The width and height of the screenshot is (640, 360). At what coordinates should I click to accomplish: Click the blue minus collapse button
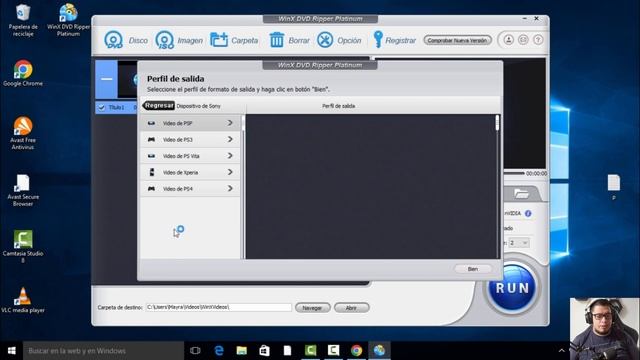107,79
